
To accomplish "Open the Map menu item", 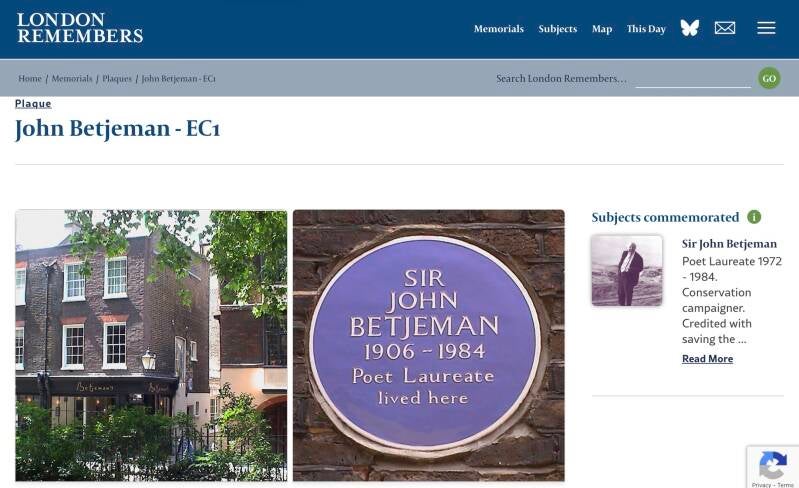I will tap(602, 29).
